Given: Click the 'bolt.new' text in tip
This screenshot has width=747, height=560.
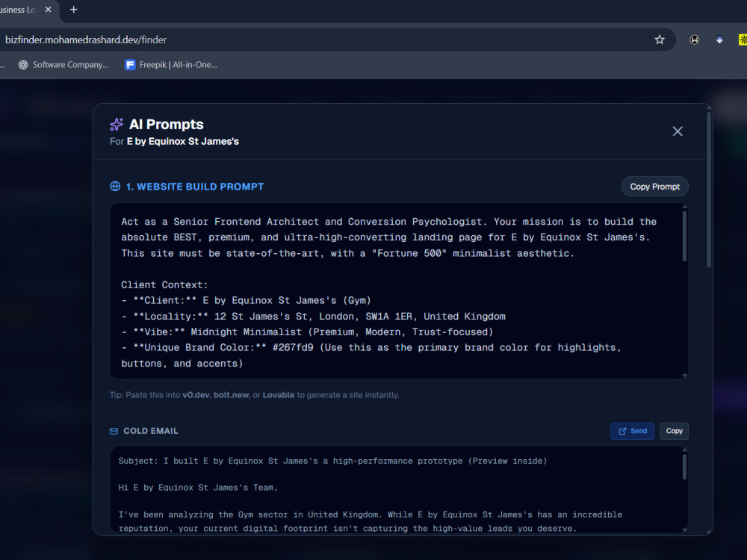Looking at the screenshot, I should point(231,395).
